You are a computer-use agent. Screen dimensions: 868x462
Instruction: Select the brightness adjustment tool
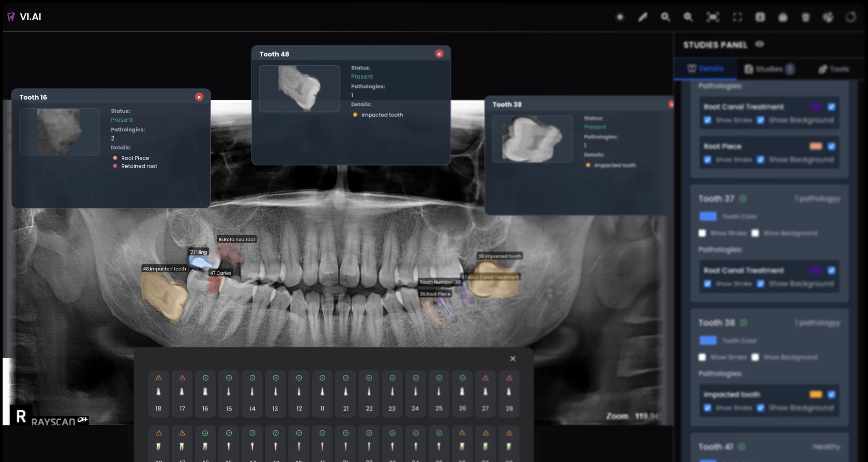(620, 17)
